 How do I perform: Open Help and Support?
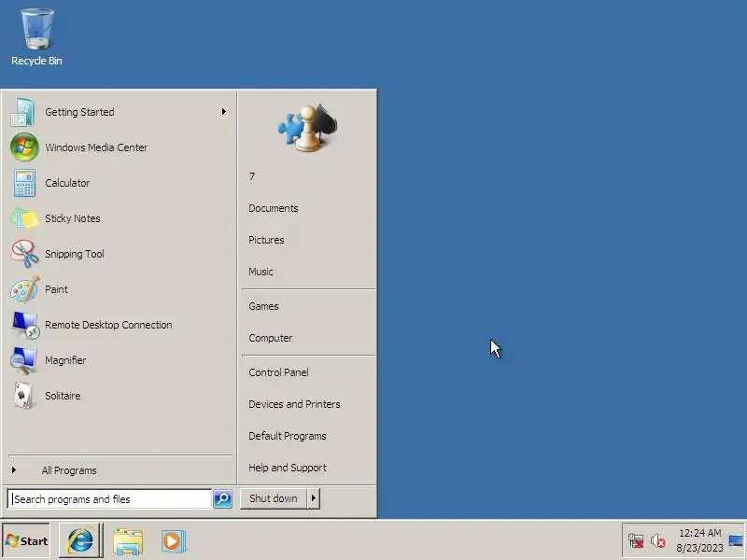(x=288, y=468)
